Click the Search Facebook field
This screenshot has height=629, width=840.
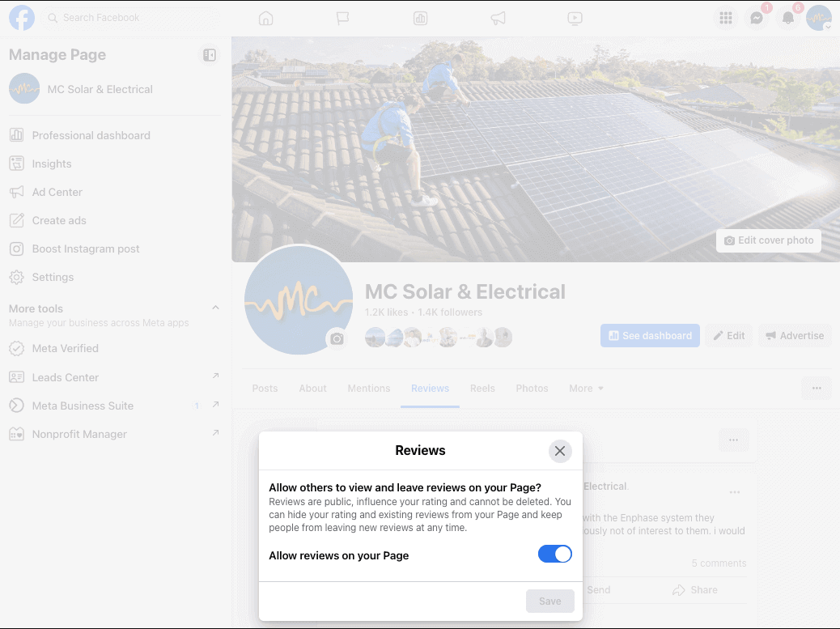pyautogui.click(x=130, y=18)
